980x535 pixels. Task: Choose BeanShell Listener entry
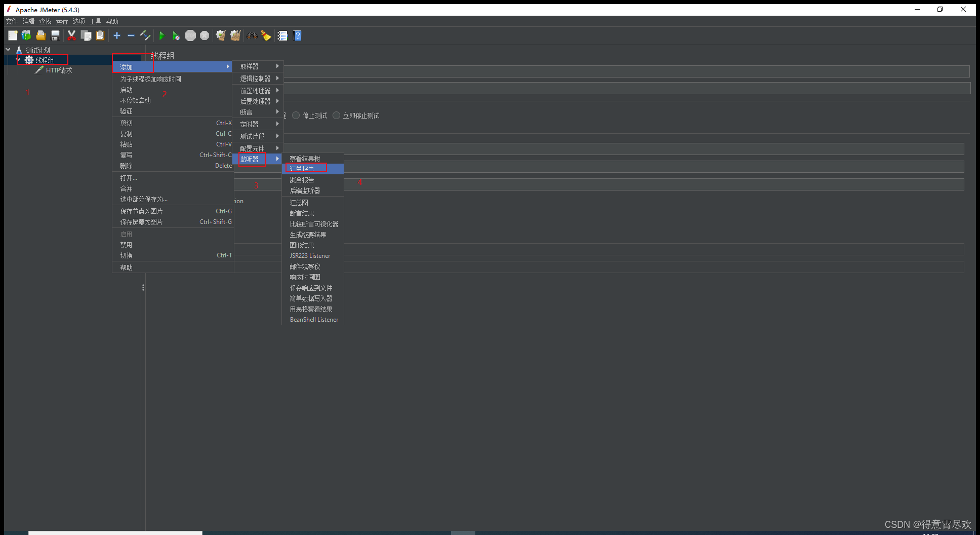(x=313, y=320)
